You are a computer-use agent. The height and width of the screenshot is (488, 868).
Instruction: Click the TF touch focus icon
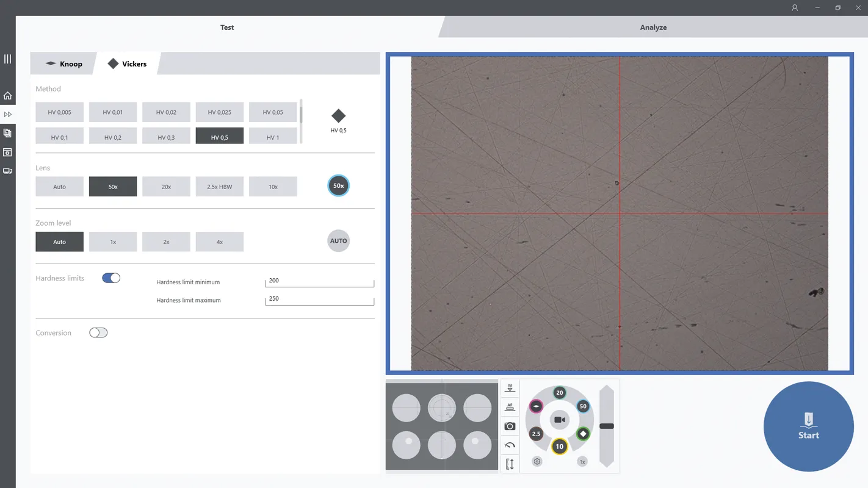click(510, 388)
